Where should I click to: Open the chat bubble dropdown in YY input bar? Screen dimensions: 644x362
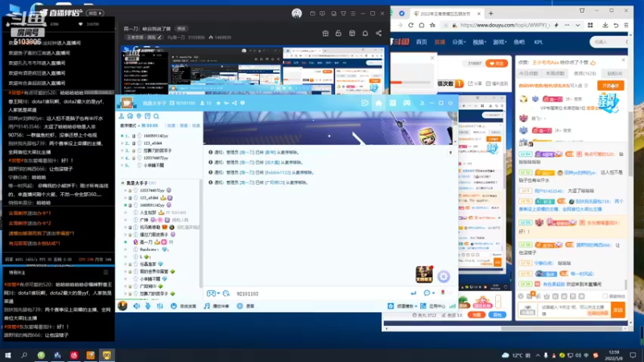429,293
